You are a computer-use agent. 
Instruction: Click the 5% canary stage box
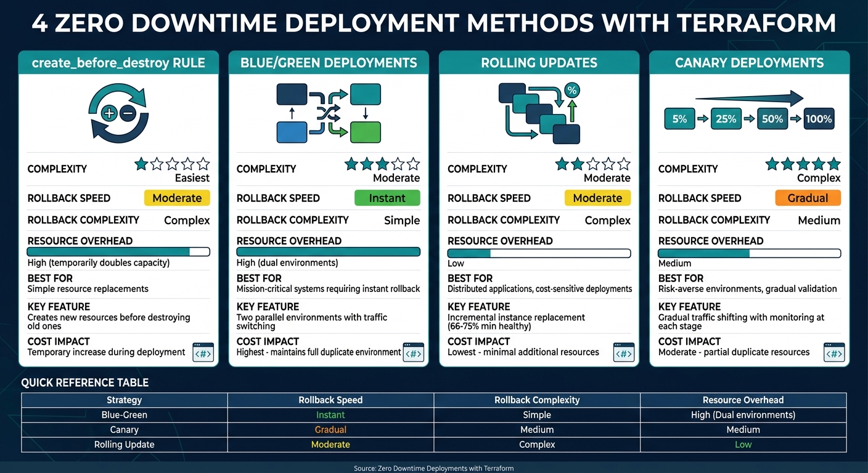click(x=679, y=119)
